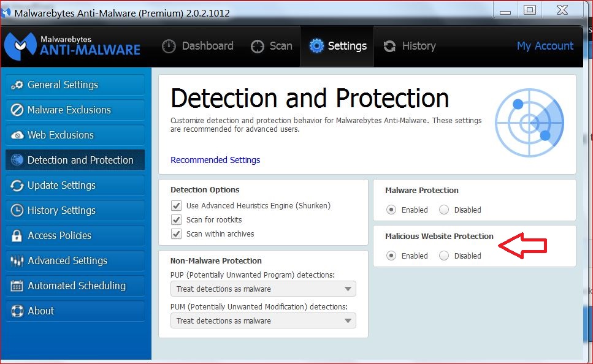The width and height of the screenshot is (593, 364).
Task: Open Web Exclusions section
Action: point(75,135)
